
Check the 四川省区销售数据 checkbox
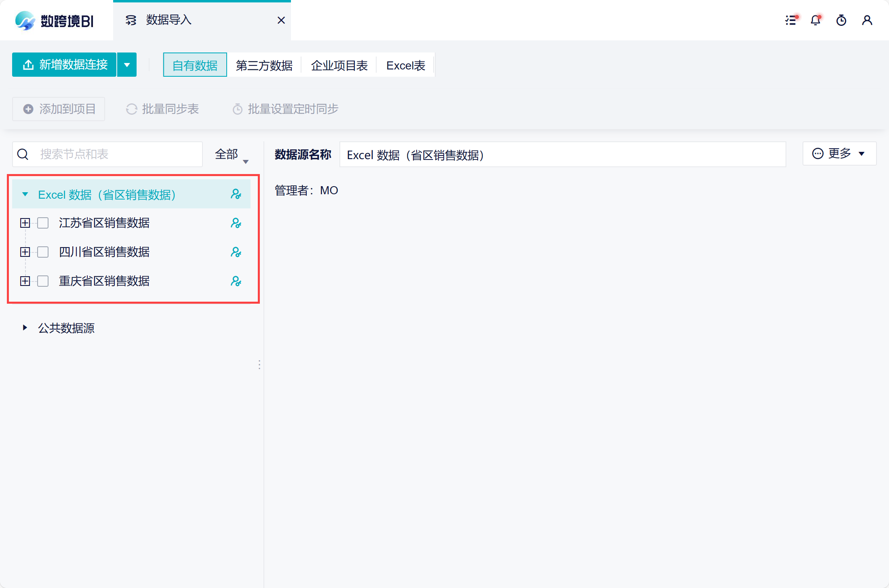tap(43, 252)
